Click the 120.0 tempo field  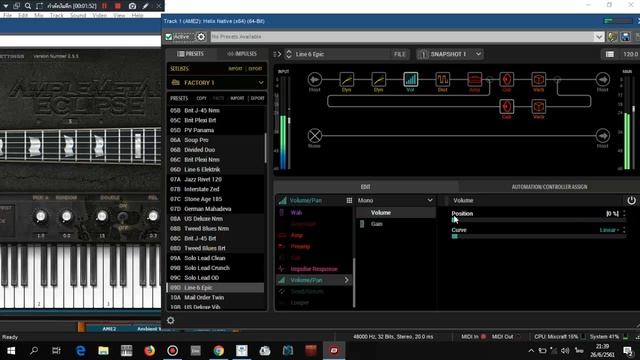click(x=630, y=54)
